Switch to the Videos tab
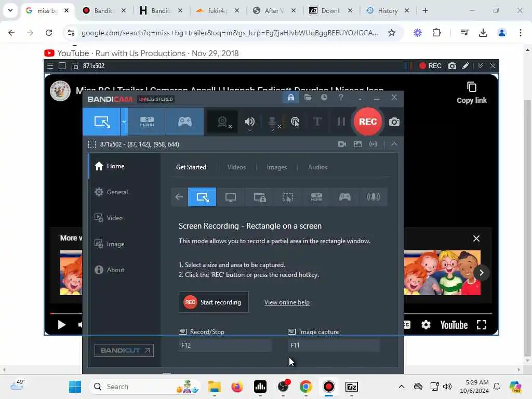 pyautogui.click(x=236, y=167)
